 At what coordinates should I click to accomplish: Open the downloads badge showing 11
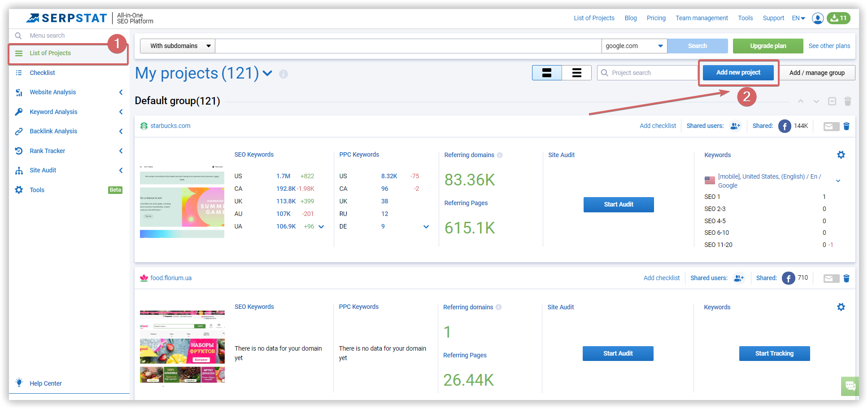click(x=838, y=18)
